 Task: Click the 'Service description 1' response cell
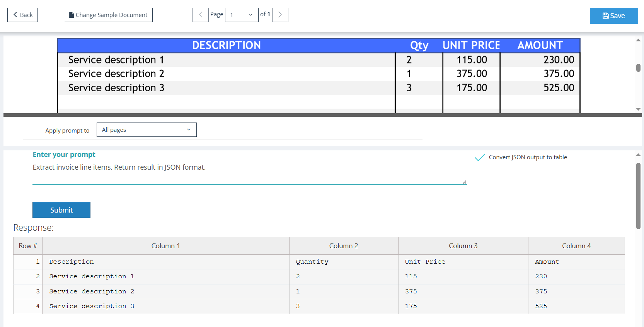[x=166, y=276]
